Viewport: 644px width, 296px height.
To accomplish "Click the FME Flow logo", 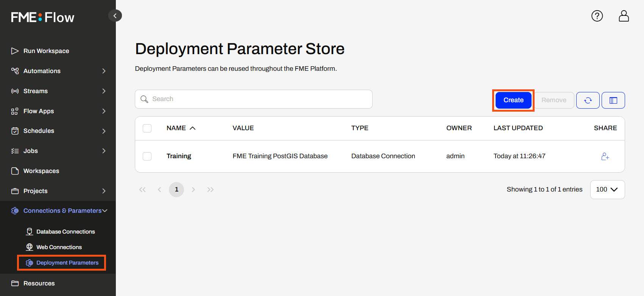I will click(43, 17).
